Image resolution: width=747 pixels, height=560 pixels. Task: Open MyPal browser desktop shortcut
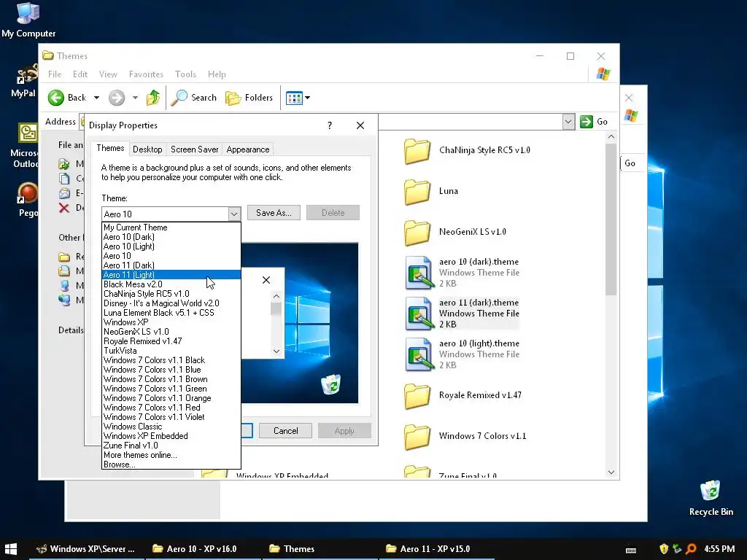click(26, 81)
